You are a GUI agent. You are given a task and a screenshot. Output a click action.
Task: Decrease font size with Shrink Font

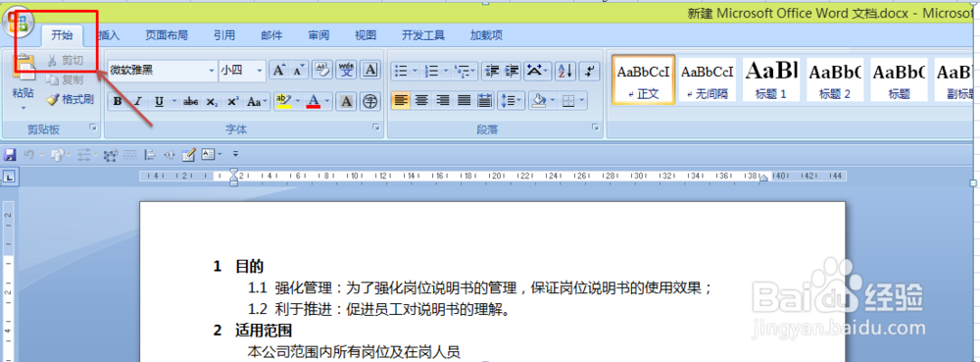click(298, 70)
